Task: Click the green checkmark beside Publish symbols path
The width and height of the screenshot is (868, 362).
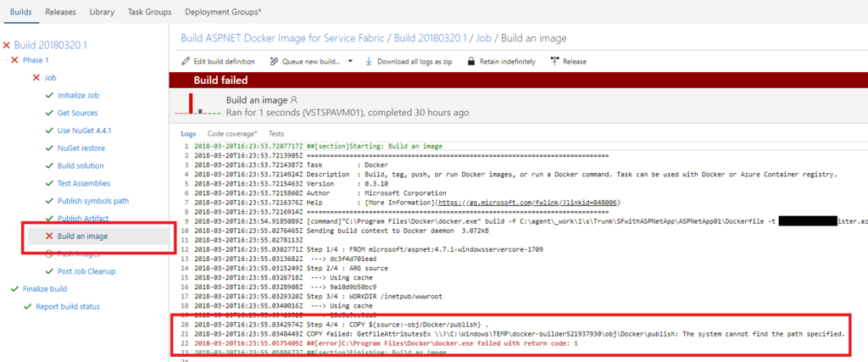Action: click(x=49, y=201)
